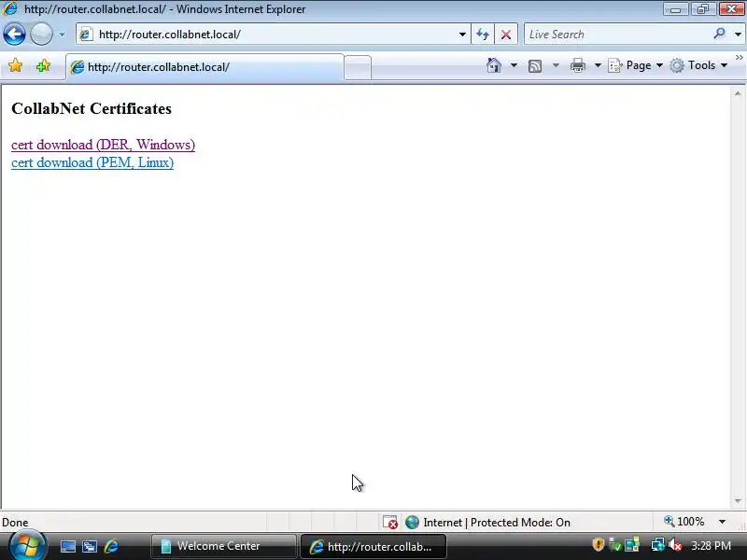Expand the Print options dropdown arrow
Screen dimensions: 747x560
tap(598, 65)
